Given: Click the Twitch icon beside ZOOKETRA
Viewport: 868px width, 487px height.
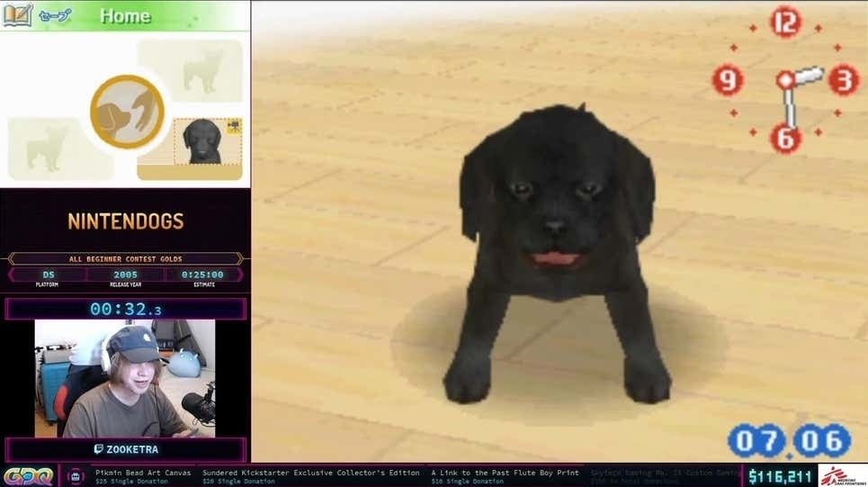Looking at the screenshot, I should (99, 449).
